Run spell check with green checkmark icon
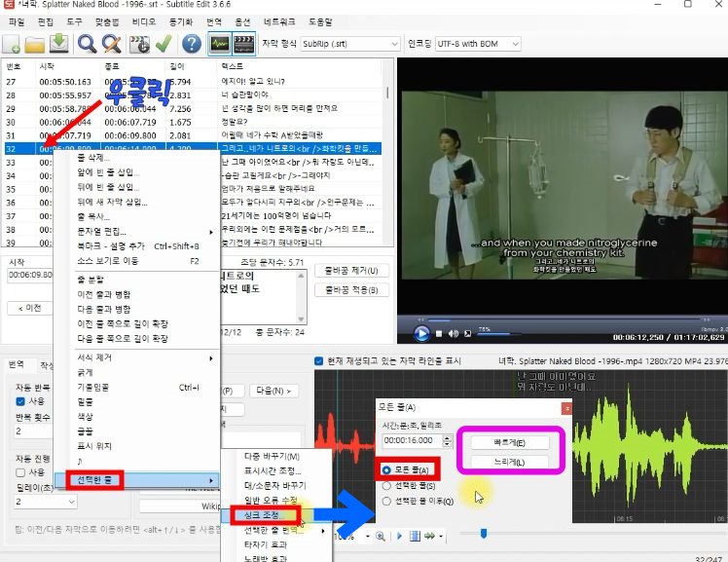The width and height of the screenshot is (728, 562). click(164, 44)
